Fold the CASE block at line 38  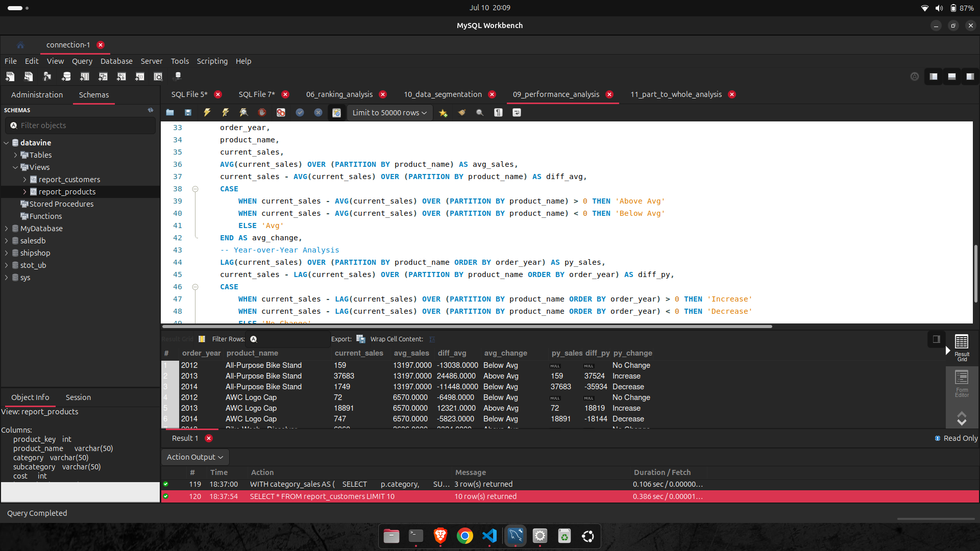click(195, 189)
